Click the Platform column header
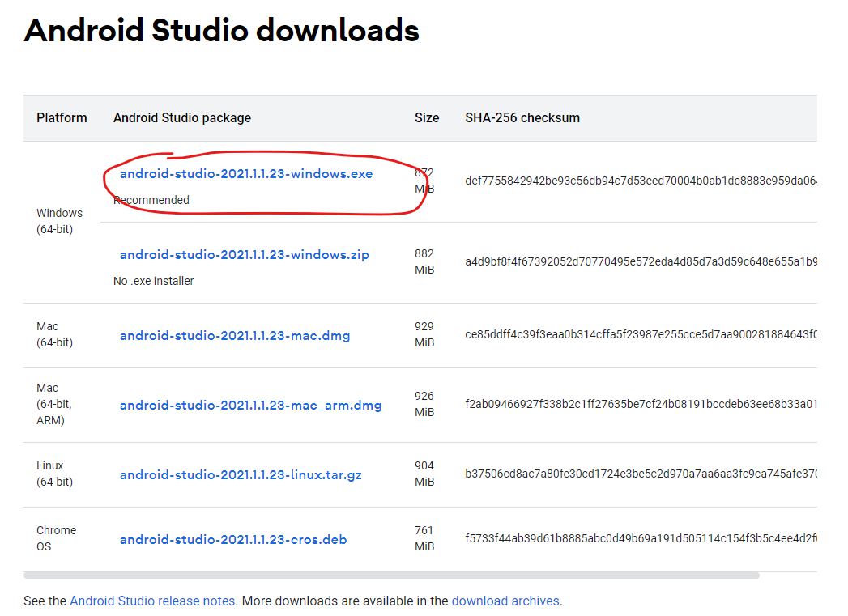This screenshot has height=616, width=848. 62,118
